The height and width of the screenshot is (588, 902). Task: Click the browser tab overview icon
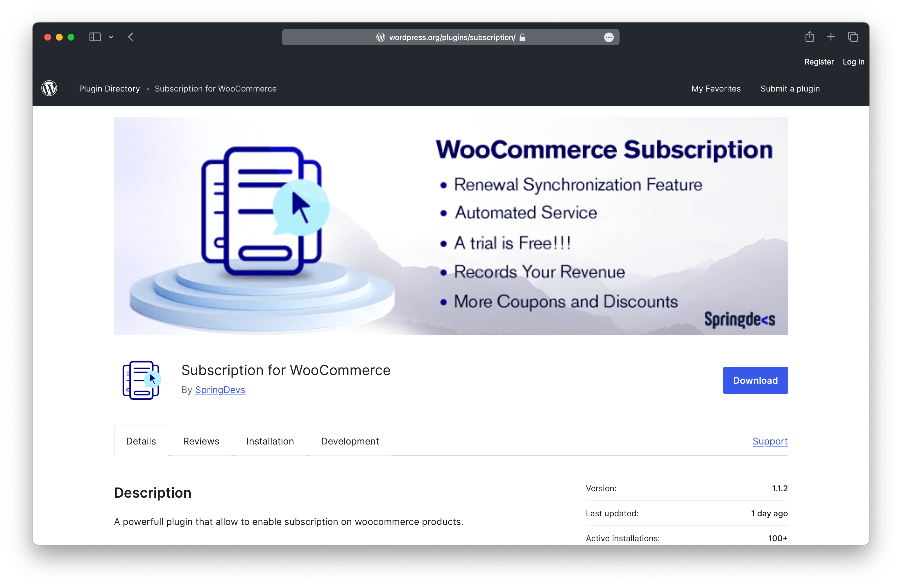853,37
